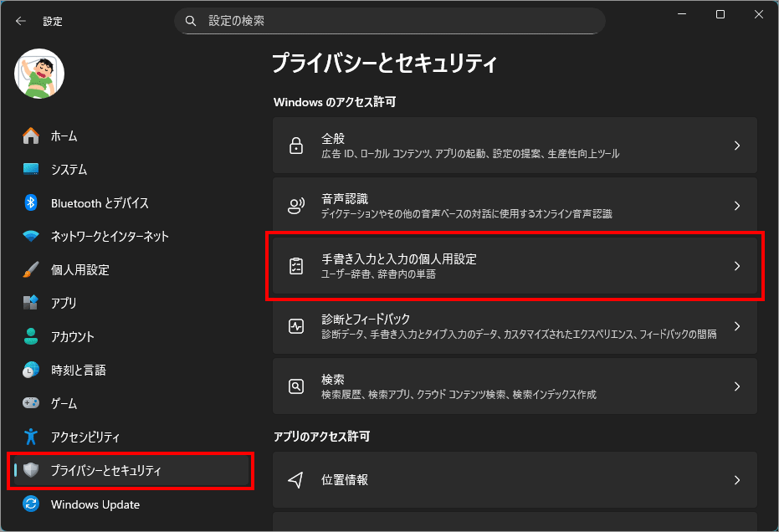Expand the 検索 row chevron
The image size is (779, 532).
click(x=736, y=386)
